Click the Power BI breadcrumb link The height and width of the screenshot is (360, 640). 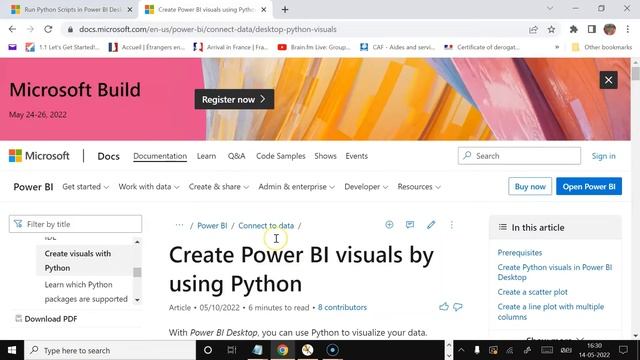point(212,225)
